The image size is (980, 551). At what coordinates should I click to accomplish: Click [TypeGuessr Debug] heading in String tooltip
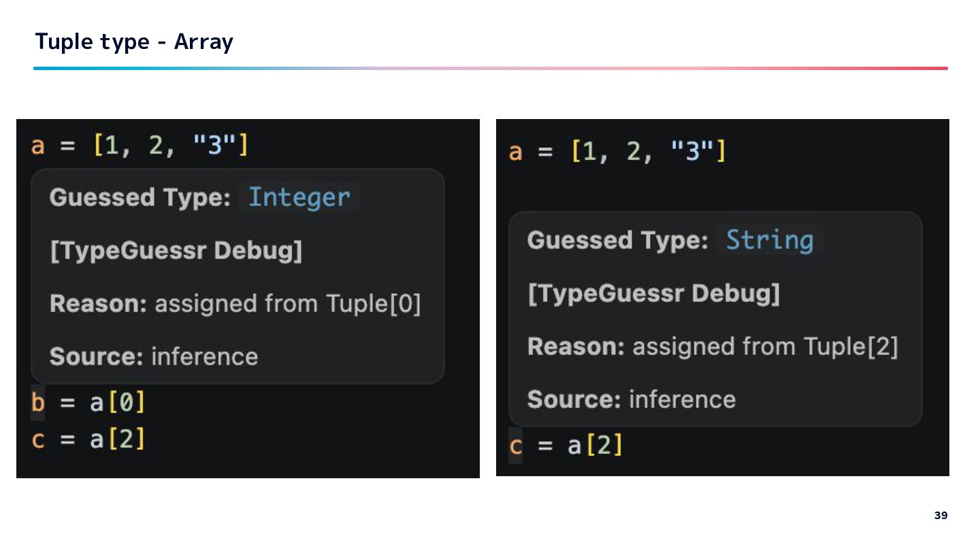653,294
